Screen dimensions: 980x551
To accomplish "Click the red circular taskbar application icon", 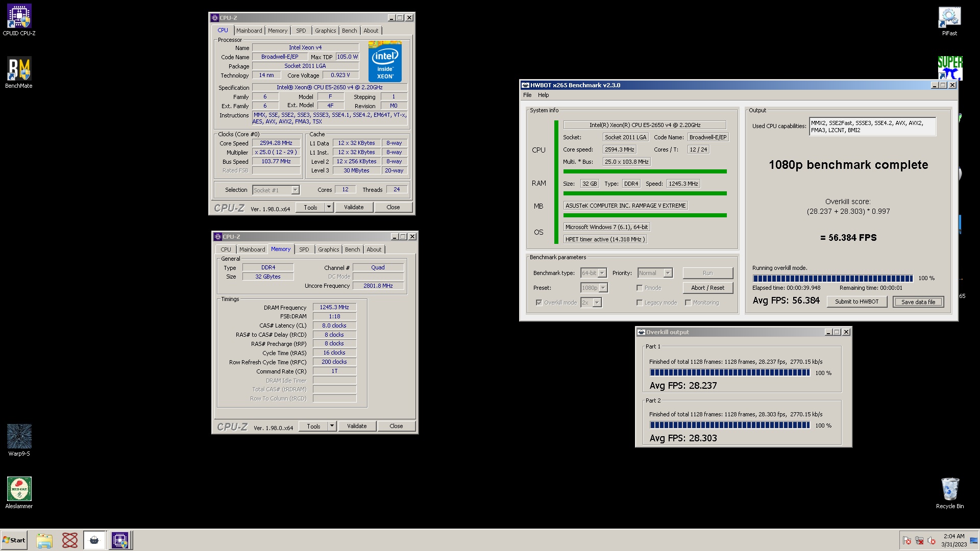I will (69, 540).
